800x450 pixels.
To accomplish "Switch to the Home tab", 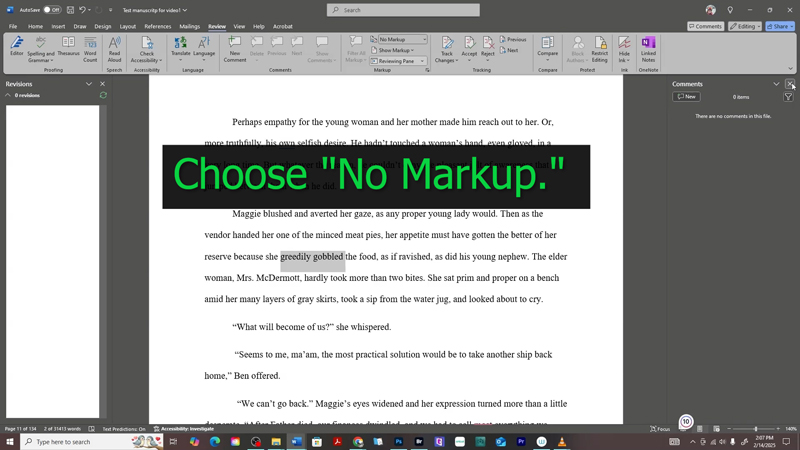I will coord(35,27).
